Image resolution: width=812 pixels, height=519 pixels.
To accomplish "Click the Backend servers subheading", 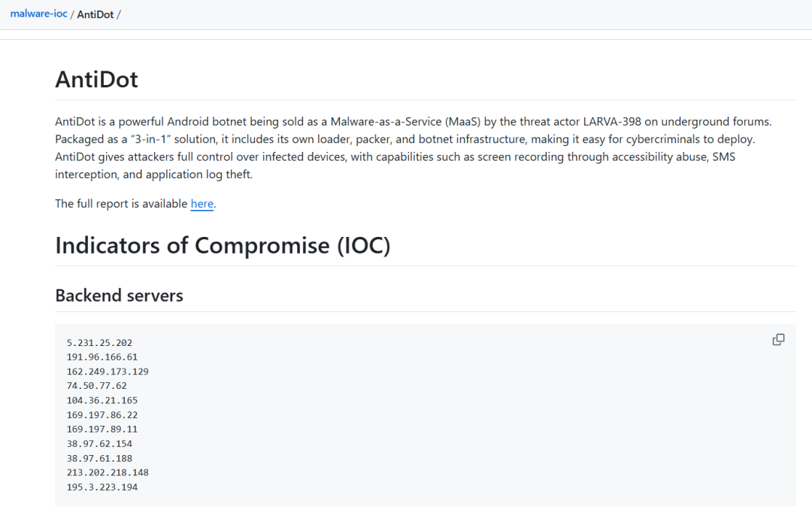I will [x=119, y=296].
